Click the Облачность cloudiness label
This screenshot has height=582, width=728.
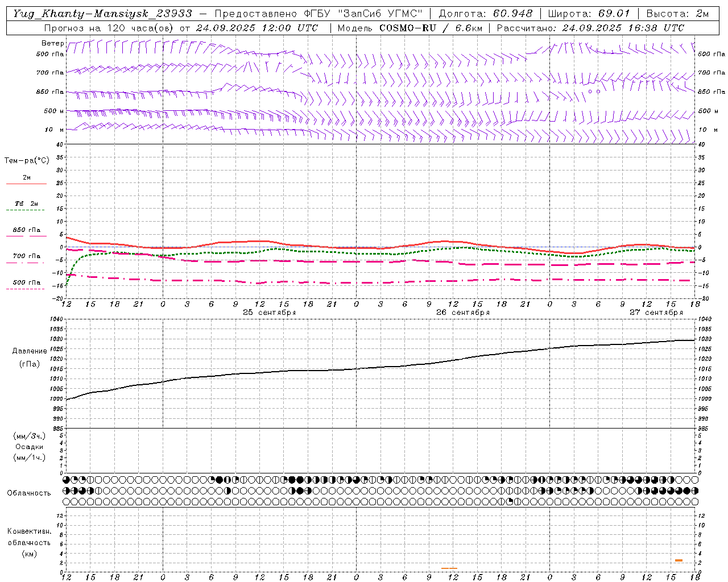coord(29,493)
